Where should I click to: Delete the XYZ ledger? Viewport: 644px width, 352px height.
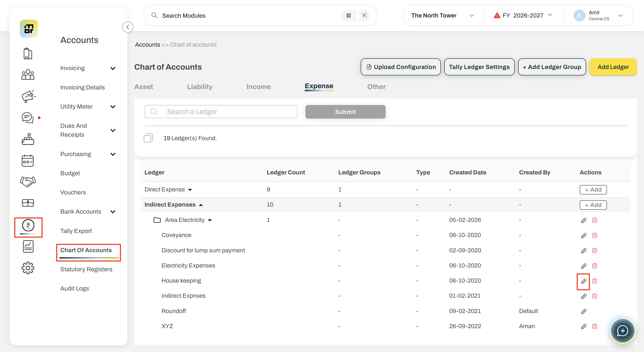(595, 326)
